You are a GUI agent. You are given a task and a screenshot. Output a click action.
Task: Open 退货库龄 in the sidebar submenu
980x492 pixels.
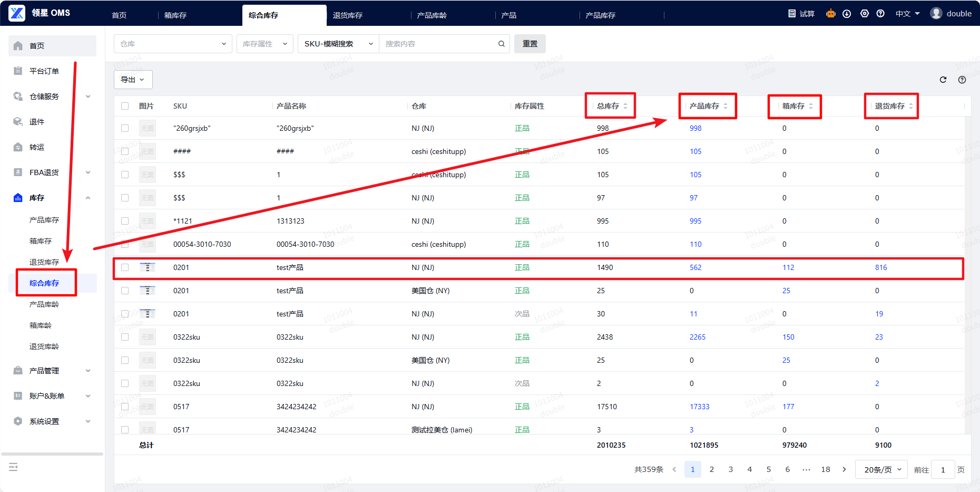pyautogui.click(x=44, y=346)
